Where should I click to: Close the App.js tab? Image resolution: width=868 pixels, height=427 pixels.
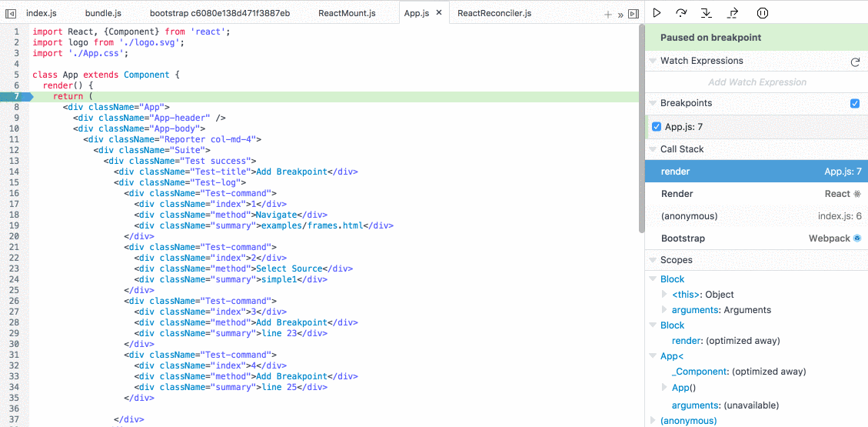click(x=439, y=13)
